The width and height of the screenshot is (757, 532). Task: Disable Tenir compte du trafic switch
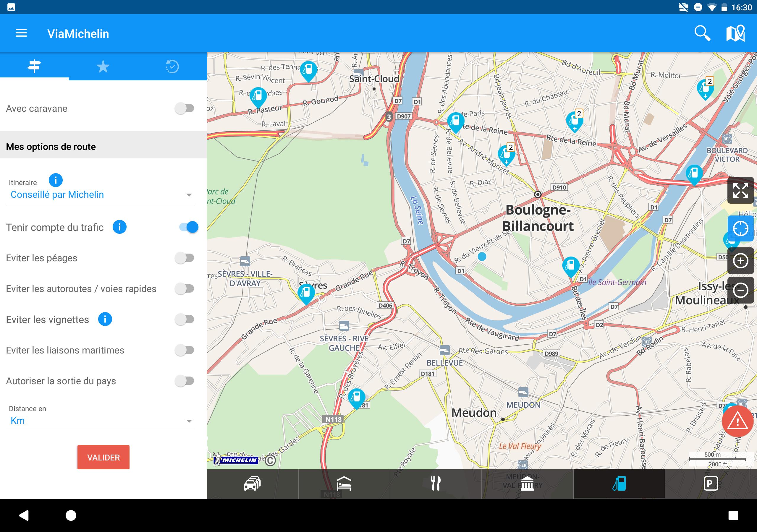[189, 227]
